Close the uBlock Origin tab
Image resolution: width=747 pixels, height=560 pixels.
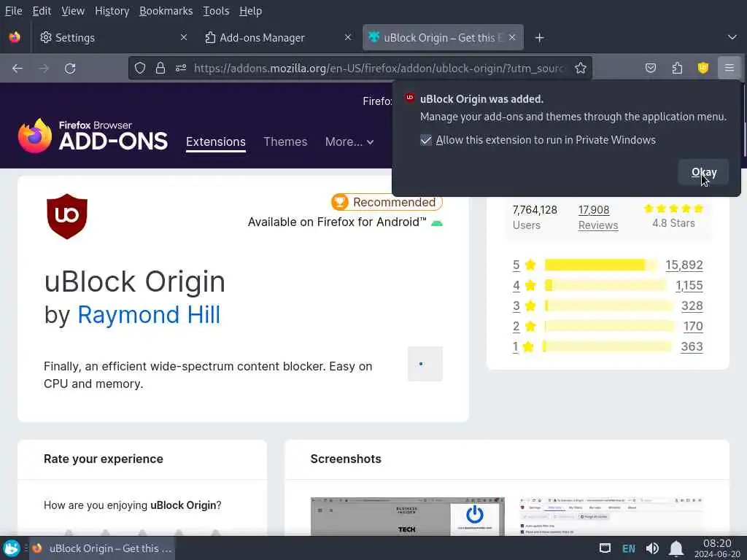point(512,37)
